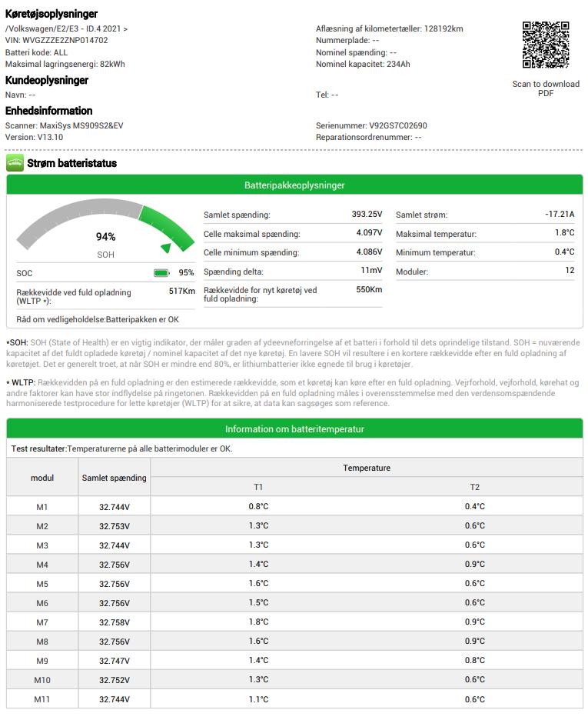Select the Batteripakkeoplysninger green header
Viewport: 588px width, 720px height.
pyautogui.click(x=294, y=185)
